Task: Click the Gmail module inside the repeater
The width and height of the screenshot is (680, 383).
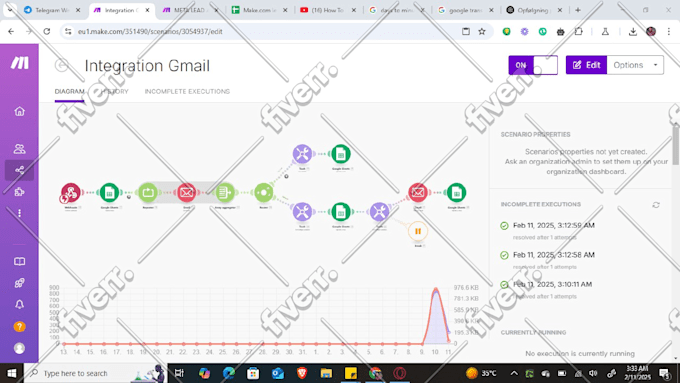Action: point(186,192)
